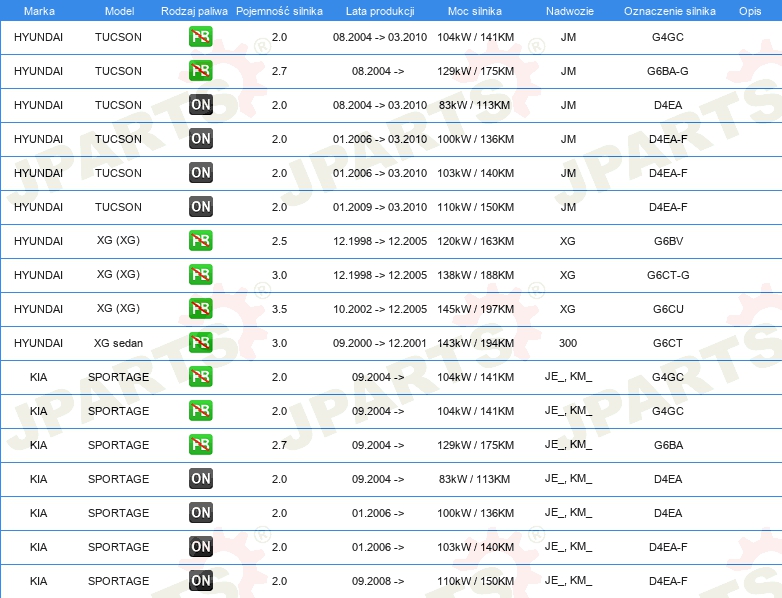Click power value 138kW / 188KM
Screen dimensions: 782x598
click(x=475, y=275)
